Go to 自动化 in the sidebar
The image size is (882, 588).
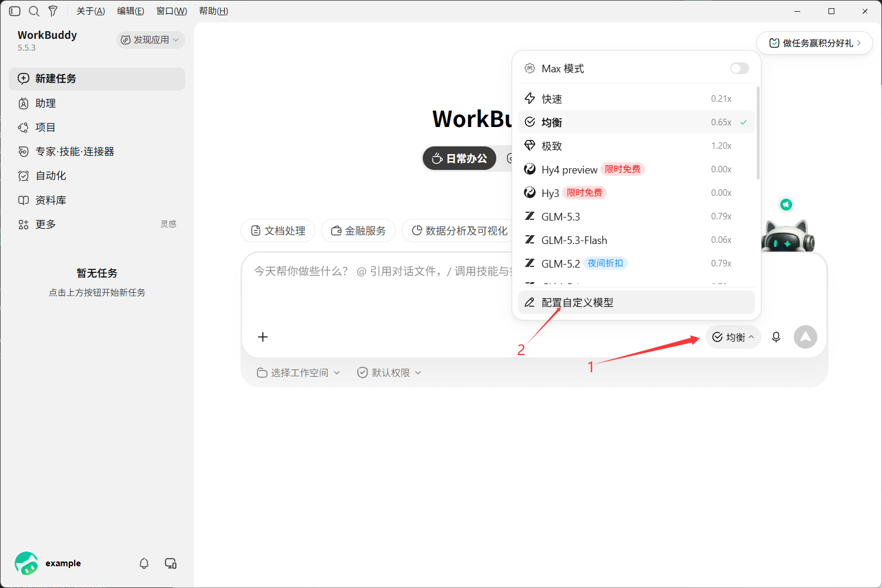(x=97, y=176)
